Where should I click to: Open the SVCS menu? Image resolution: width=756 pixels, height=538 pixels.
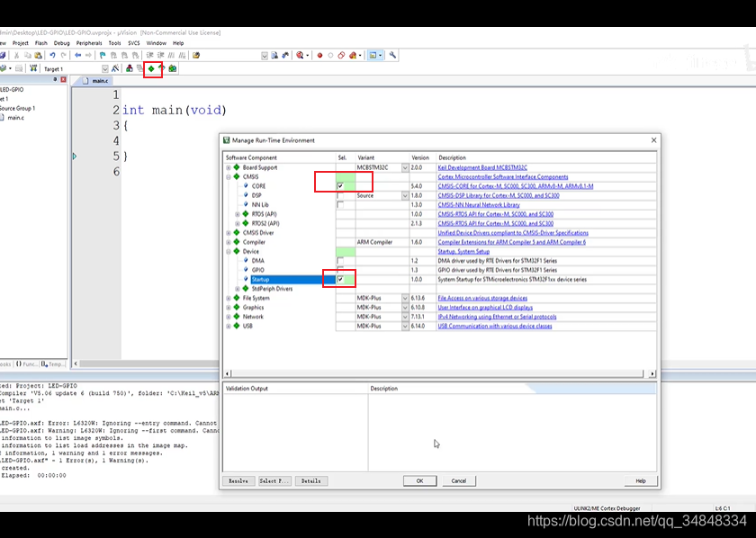point(133,43)
